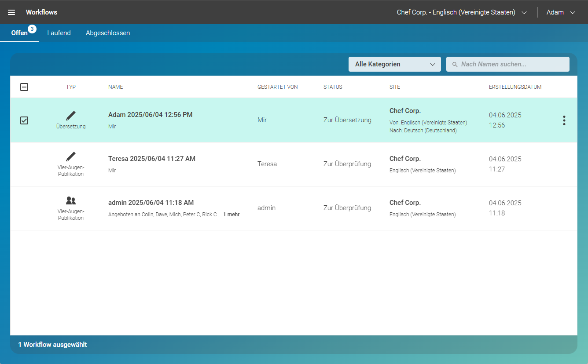Open the Abgeschlossen tab
The height and width of the screenshot is (364, 588).
point(107,33)
